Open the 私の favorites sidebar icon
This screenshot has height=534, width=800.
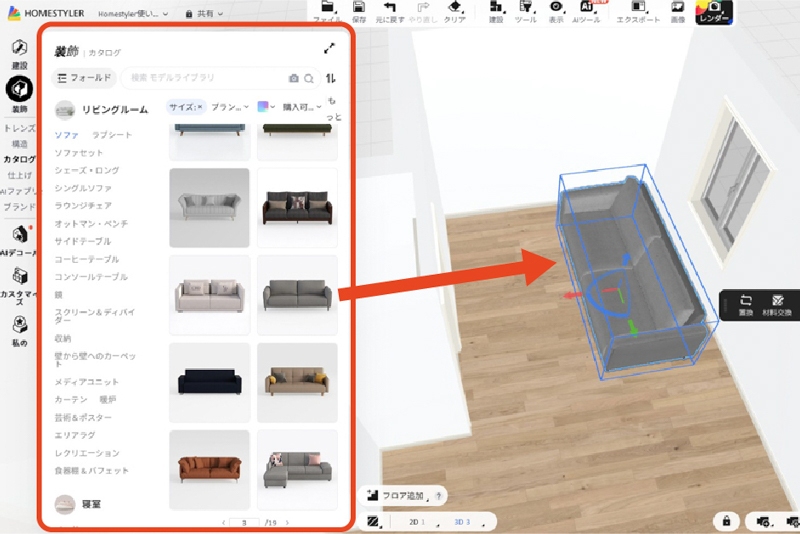click(x=19, y=324)
